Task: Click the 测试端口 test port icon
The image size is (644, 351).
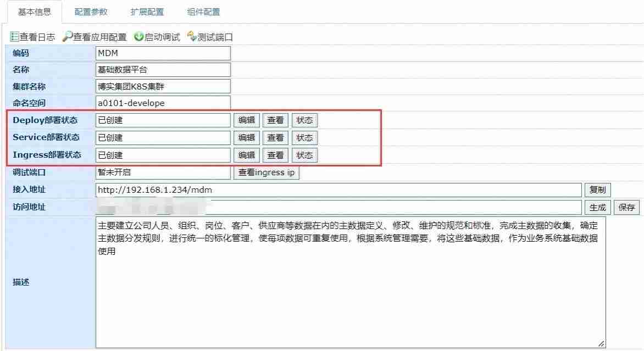Action: (x=192, y=37)
